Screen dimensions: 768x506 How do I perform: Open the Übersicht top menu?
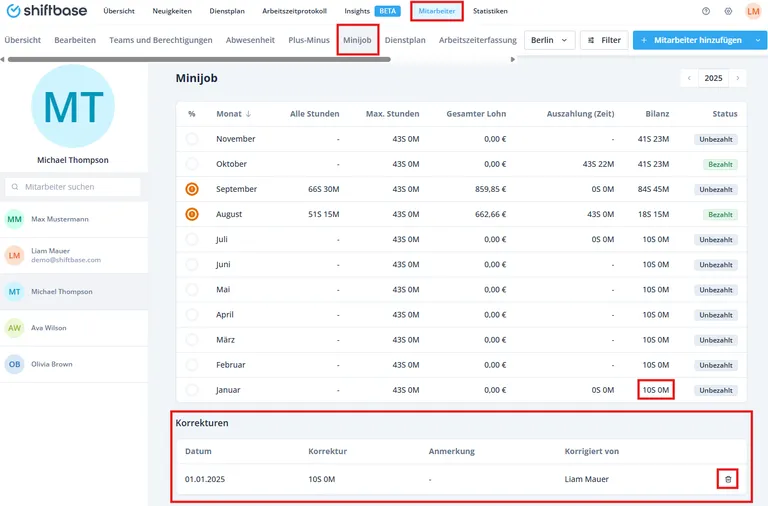point(119,11)
